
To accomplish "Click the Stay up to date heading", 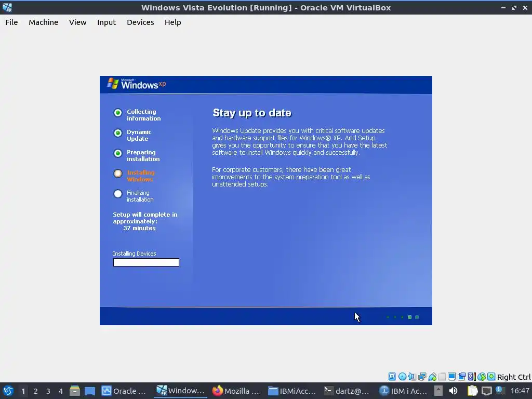I will [252, 113].
